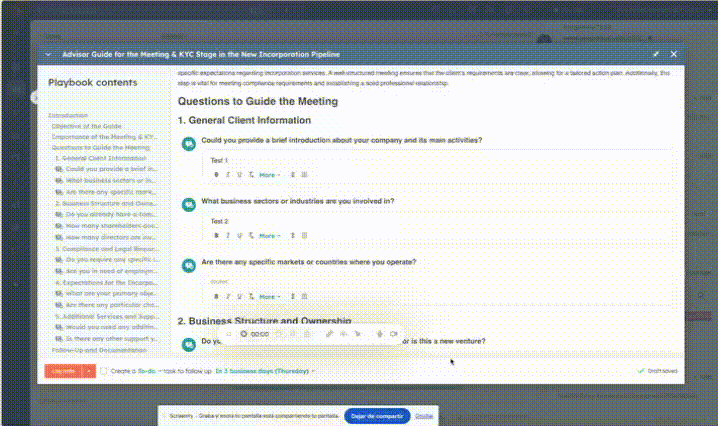Click attachment icon in the specific markets toolbar
Viewport: 718px width, 426px height.
click(293, 296)
